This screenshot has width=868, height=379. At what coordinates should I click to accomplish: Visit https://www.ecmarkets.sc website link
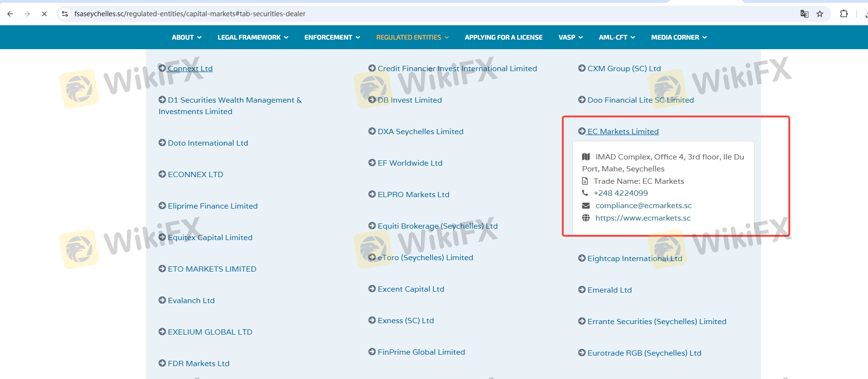[x=643, y=218]
